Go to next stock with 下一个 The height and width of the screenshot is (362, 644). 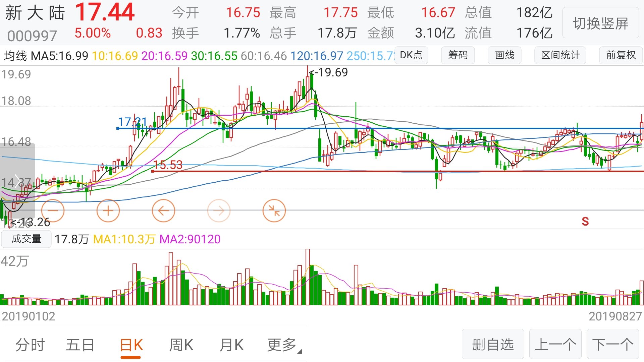[613, 344]
